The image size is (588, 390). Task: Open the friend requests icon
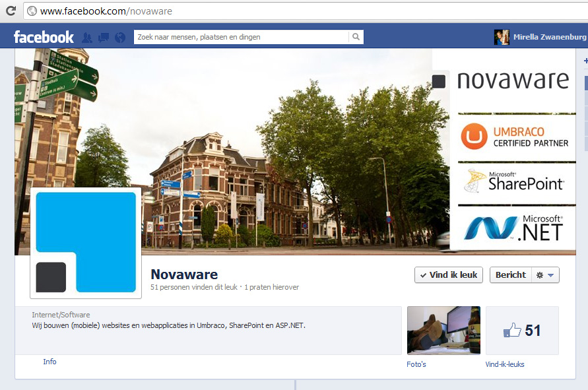[x=86, y=38]
